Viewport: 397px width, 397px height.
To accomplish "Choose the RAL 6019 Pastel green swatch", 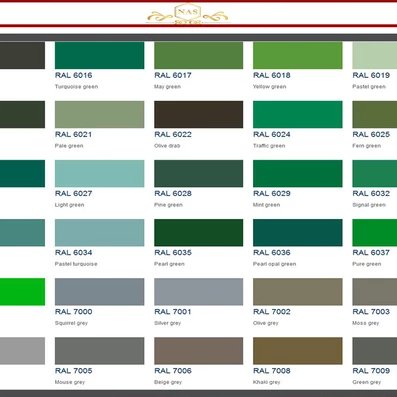I will click(375, 55).
